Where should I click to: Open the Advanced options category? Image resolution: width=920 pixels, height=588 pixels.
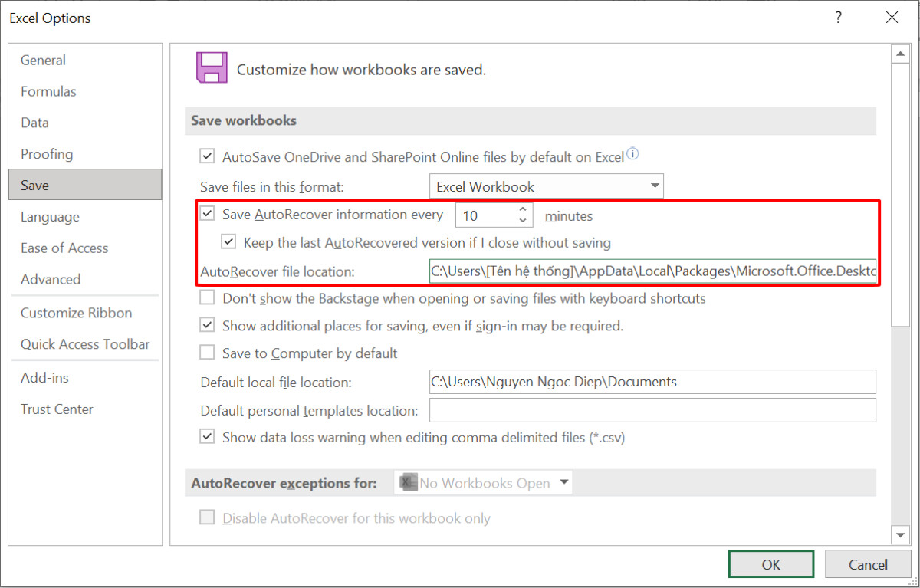[85, 280]
